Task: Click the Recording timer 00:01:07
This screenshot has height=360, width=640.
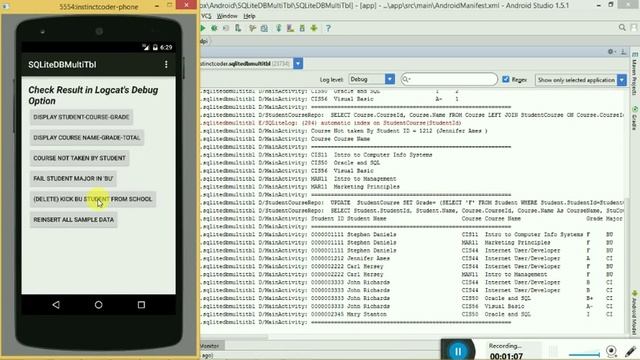Action: tap(506, 356)
